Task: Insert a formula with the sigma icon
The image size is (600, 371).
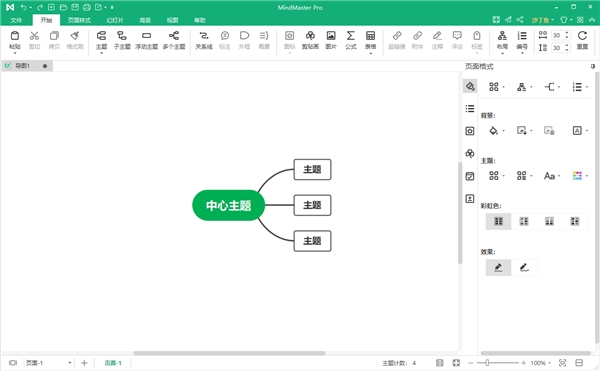Action: click(x=351, y=40)
